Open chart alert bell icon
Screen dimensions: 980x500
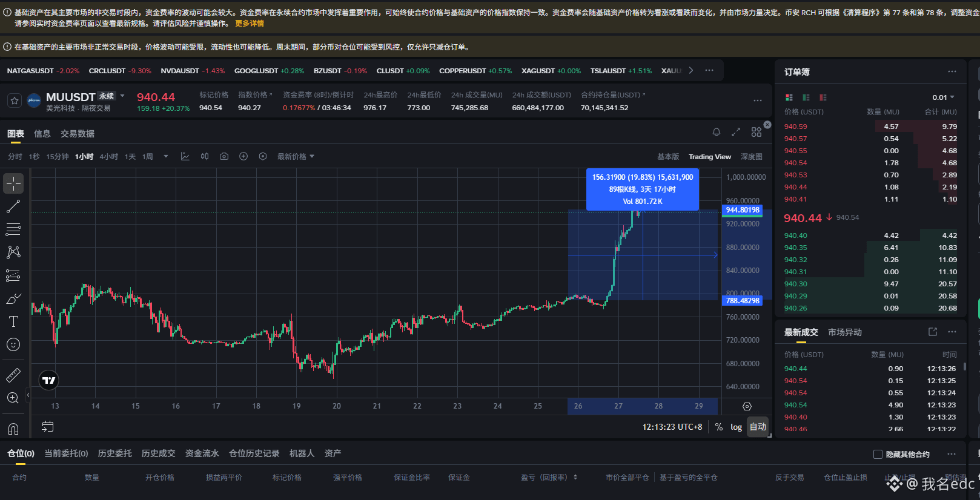pyautogui.click(x=717, y=132)
